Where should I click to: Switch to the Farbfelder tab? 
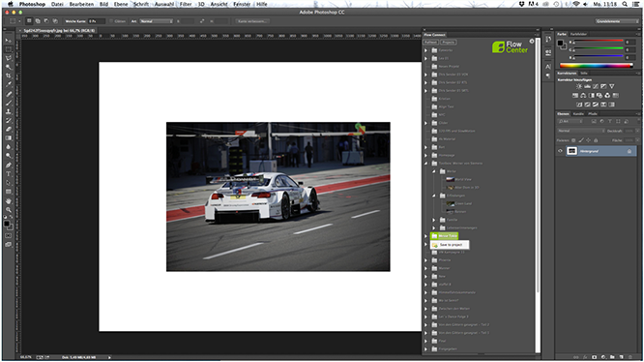click(x=578, y=34)
